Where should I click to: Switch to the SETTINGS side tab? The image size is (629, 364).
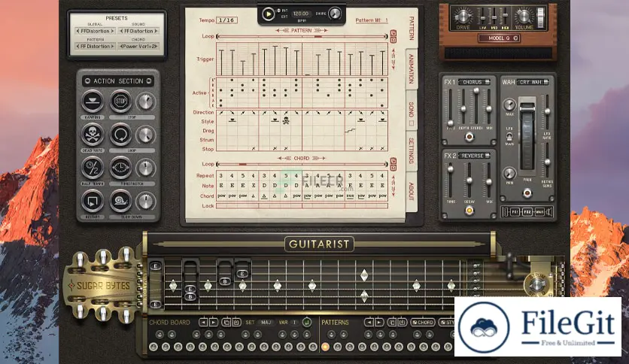(411, 150)
